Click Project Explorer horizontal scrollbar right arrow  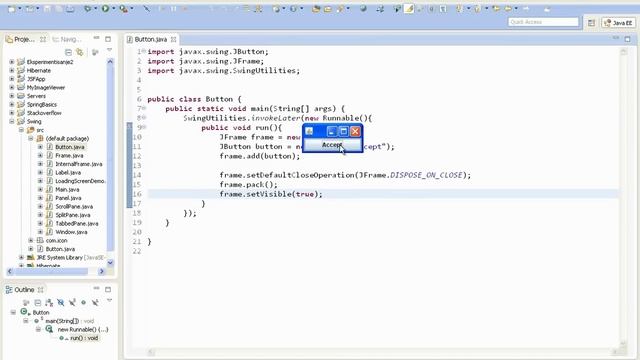point(102,271)
